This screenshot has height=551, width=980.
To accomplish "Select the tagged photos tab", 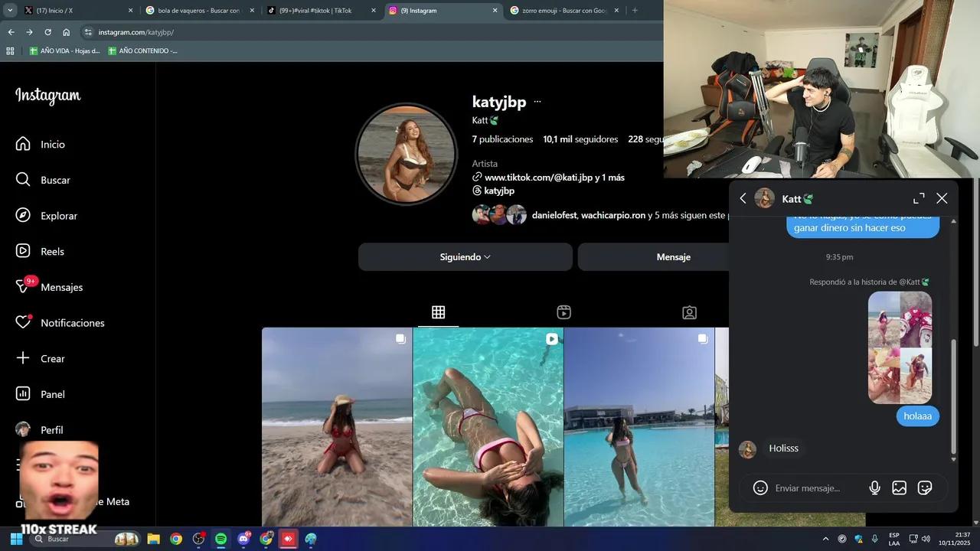I will tap(689, 312).
